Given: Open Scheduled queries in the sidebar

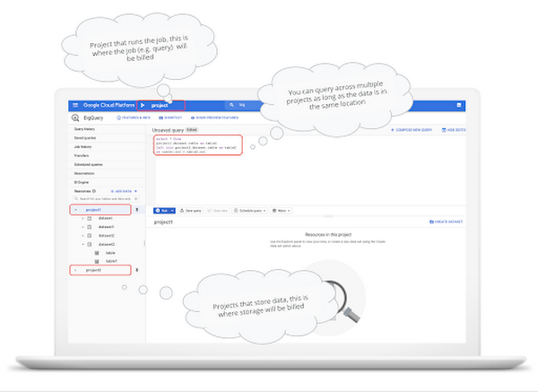Looking at the screenshot, I should [x=88, y=165].
